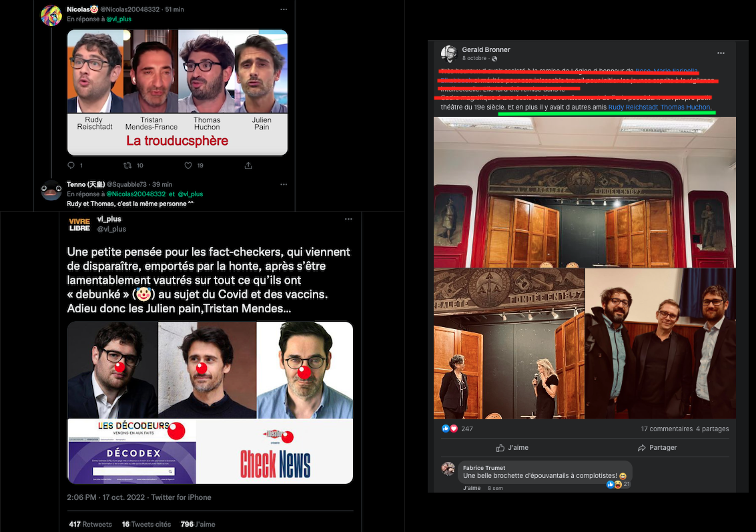The image size is (756, 532).
Task: Click J'aime under Fabrice Trumet's comment
Action: (x=472, y=488)
